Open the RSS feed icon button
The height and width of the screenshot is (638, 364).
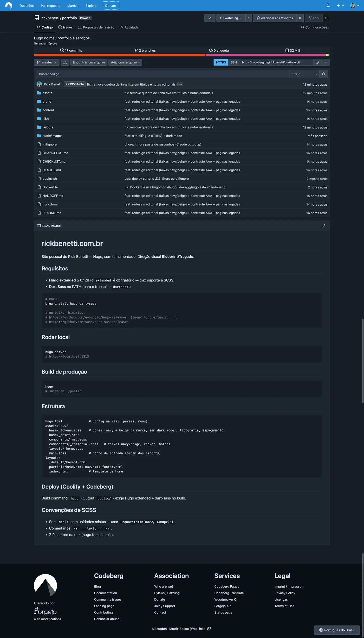210,18
